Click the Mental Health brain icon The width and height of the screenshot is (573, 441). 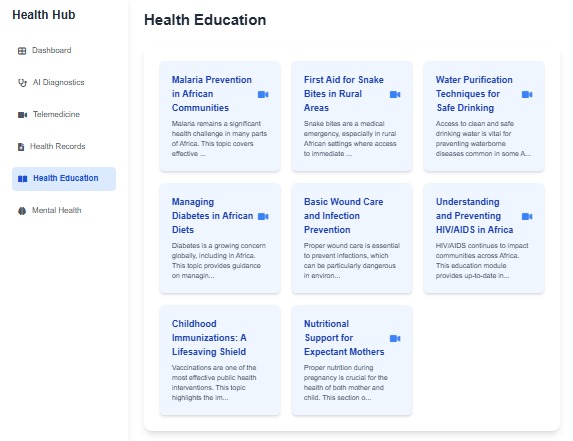click(x=22, y=211)
